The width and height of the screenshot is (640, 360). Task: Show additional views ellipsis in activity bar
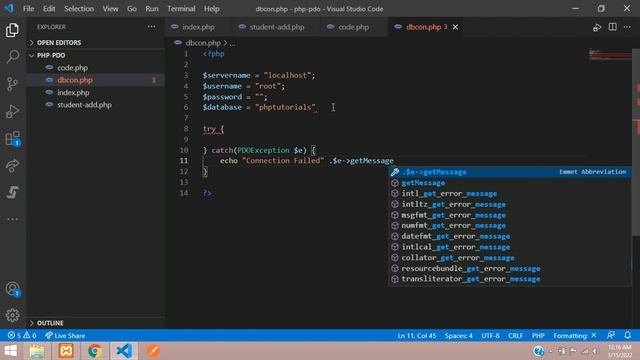(12, 219)
